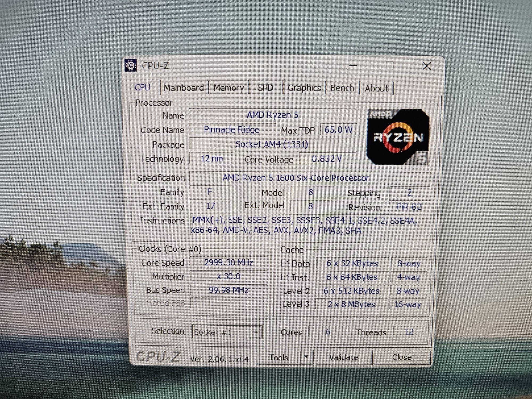This screenshot has height=399, width=532.
Task: Click the L1 Inst. value 6 x 64 KBytes
Action: 352,277
